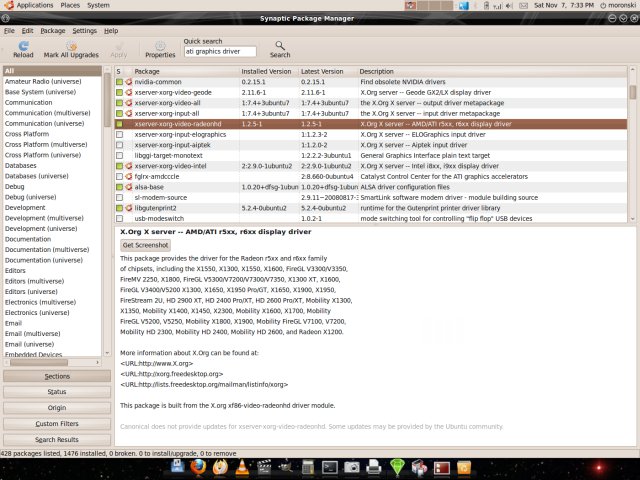Click the Get Screenshot button

(x=144, y=245)
